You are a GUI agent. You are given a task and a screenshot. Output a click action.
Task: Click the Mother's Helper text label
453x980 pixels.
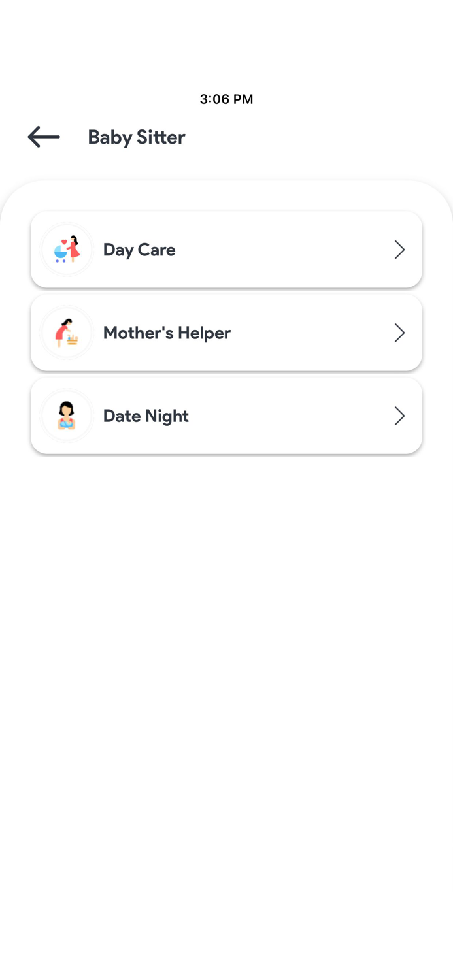pyautogui.click(x=167, y=333)
